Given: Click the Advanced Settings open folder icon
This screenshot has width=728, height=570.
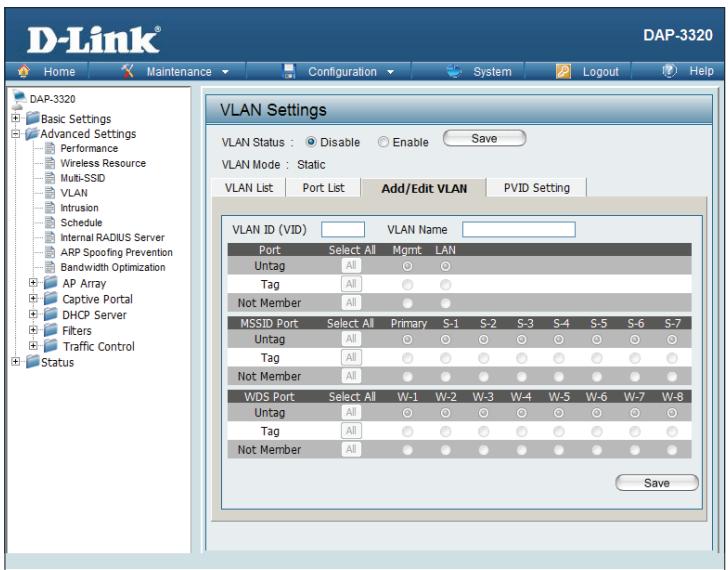Looking at the screenshot, I should click(x=32, y=134).
